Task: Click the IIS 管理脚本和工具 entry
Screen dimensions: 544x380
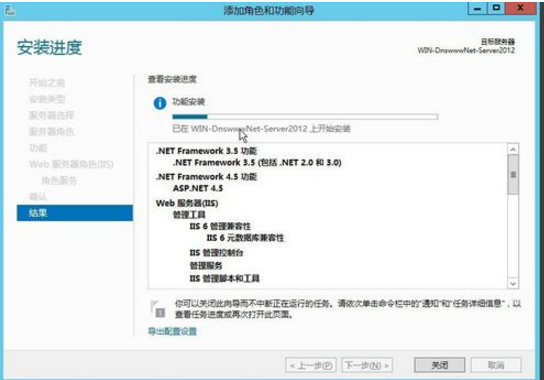Action: click(224, 278)
